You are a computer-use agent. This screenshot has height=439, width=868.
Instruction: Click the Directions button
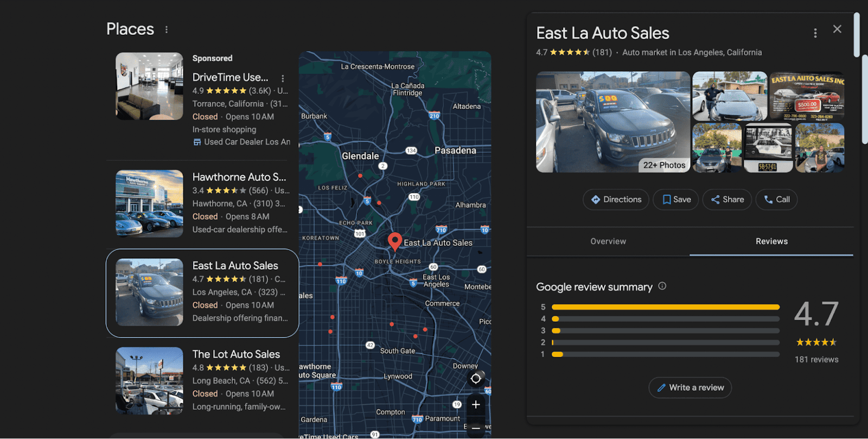[x=616, y=200]
